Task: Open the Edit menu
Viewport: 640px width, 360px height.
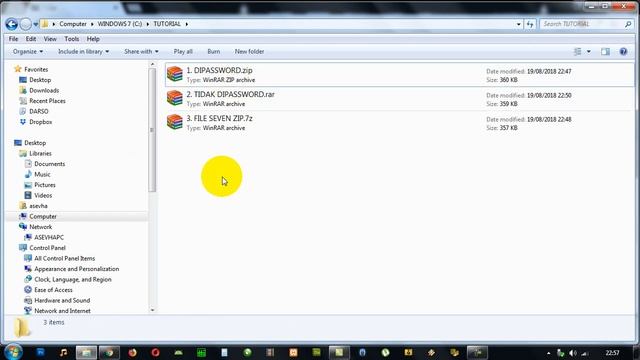Action: pyautogui.click(x=31, y=39)
